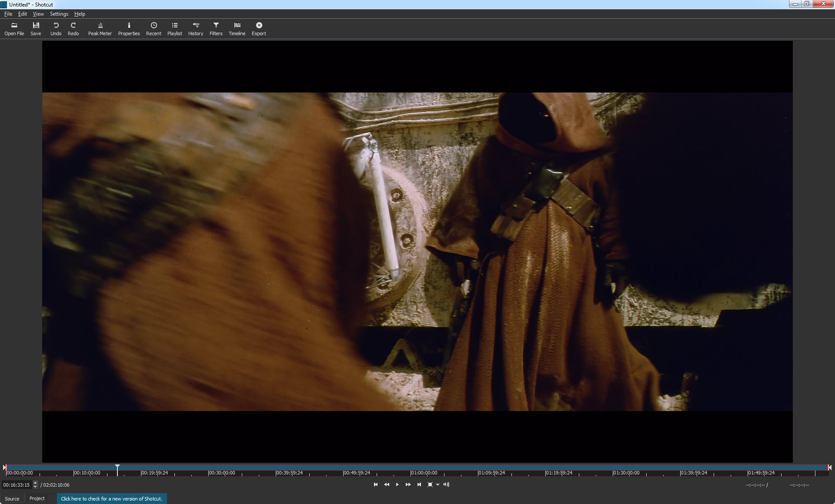Open the Help menu
Image resolution: width=835 pixels, height=504 pixels.
point(80,14)
